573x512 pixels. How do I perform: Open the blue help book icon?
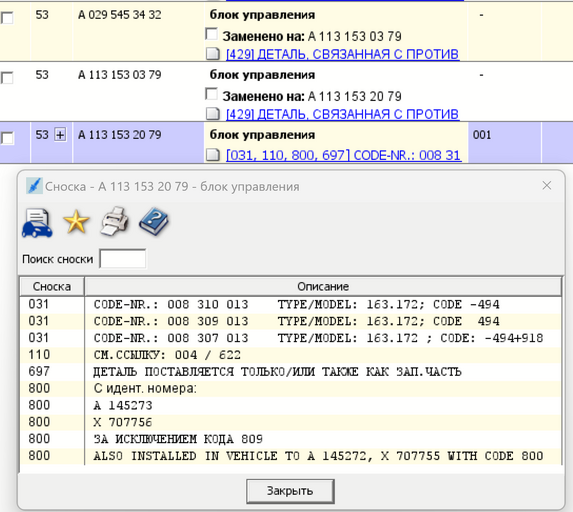point(154,221)
